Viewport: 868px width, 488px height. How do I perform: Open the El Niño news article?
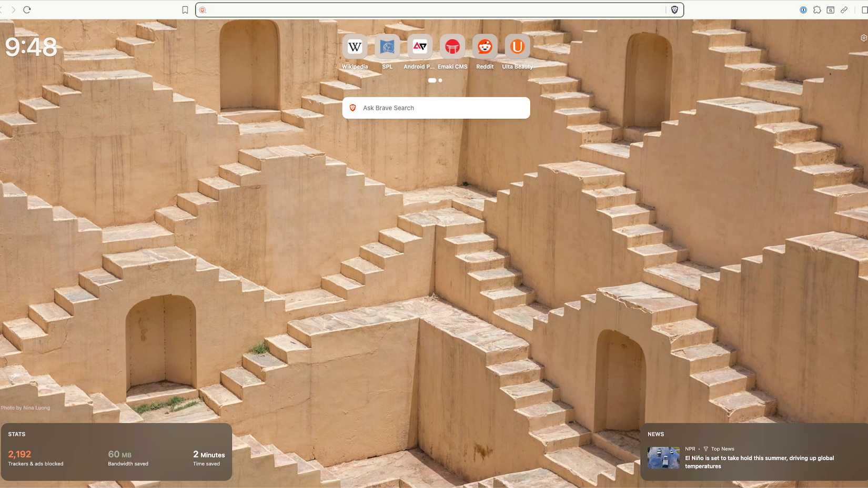coord(759,462)
